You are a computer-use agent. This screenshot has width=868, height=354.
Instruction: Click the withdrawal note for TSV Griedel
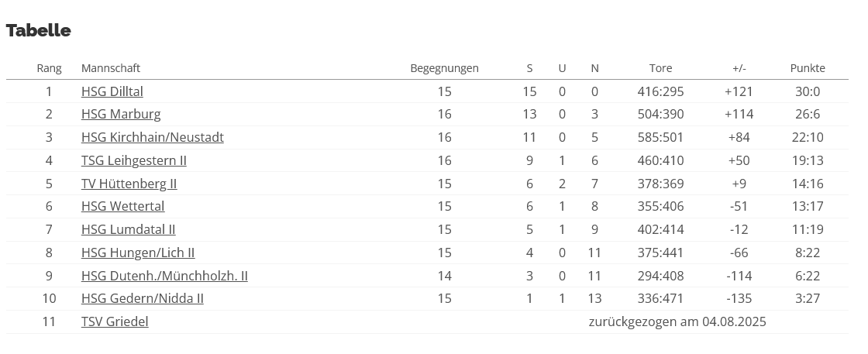coord(677,321)
